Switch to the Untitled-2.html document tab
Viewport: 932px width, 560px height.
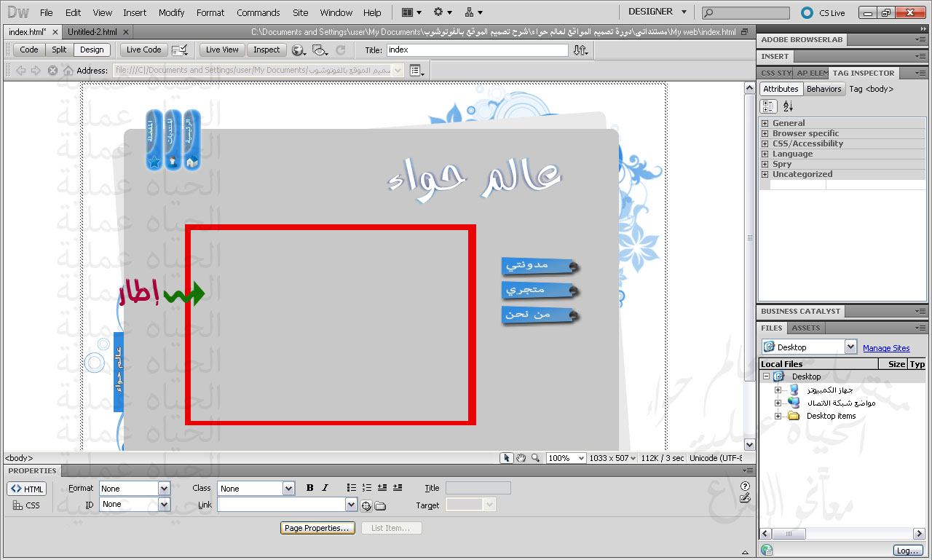coord(92,32)
